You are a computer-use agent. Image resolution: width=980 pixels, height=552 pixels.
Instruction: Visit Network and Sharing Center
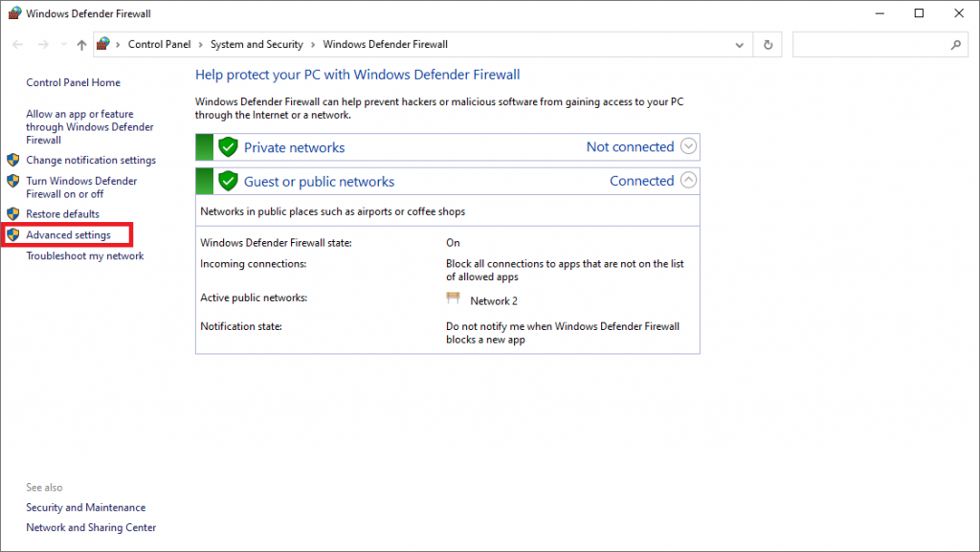90,527
